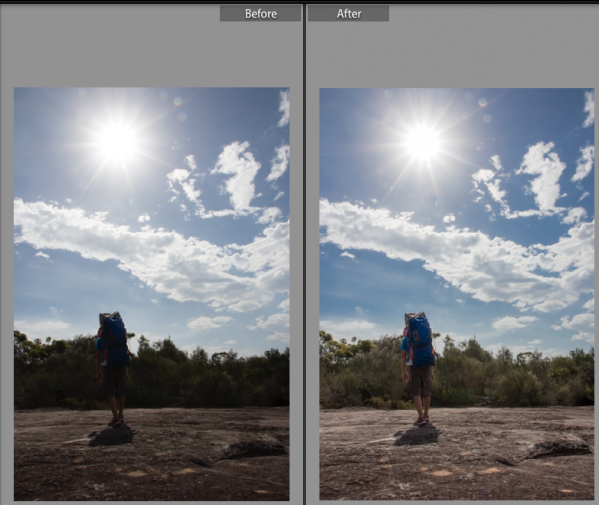Click the After label
Screen dimensions: 599x505
[x=348, y=14]
